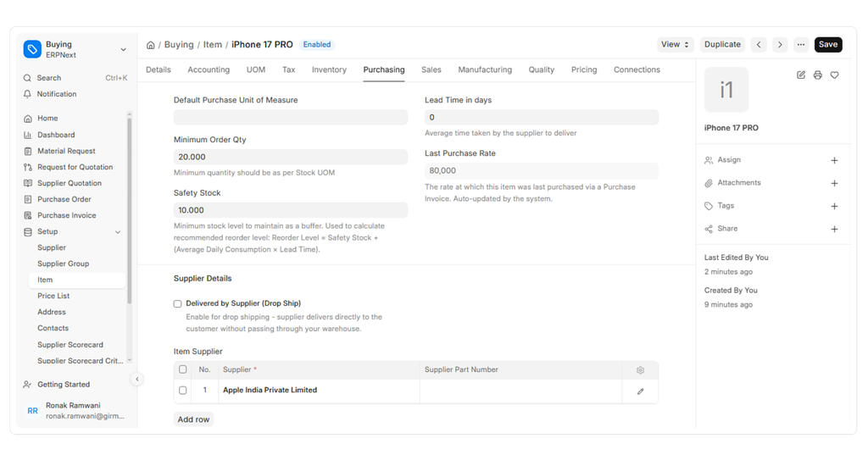
Task: Open user profile Ronak Ramwani
Action: pos(75,411)
